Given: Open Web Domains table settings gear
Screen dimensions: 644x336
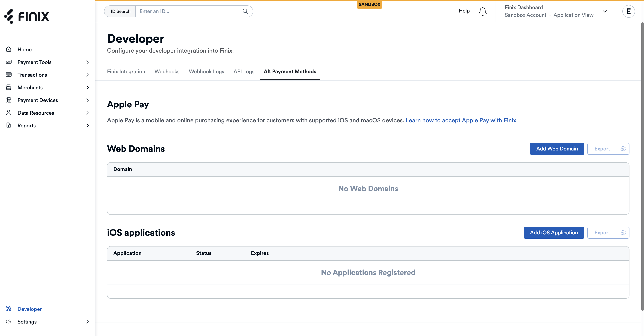Looking at the screenshot, I should coord(623,149).
